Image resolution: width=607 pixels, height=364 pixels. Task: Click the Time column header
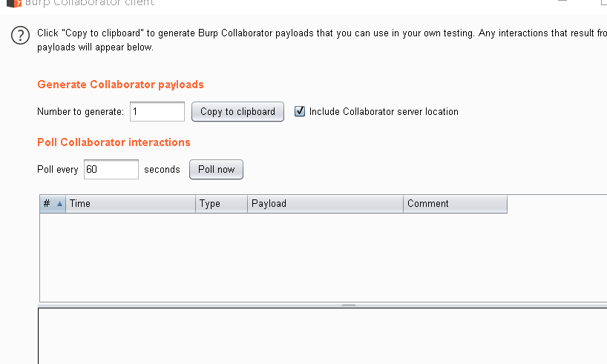(x=131, y=204)
